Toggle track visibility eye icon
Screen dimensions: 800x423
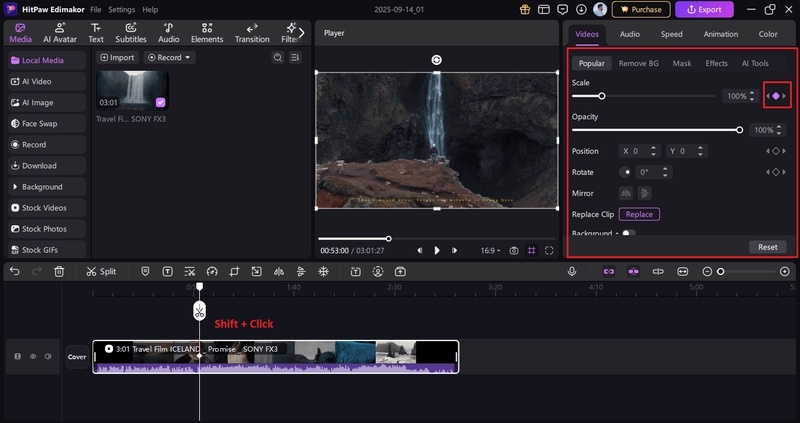[x=33, y=356]
